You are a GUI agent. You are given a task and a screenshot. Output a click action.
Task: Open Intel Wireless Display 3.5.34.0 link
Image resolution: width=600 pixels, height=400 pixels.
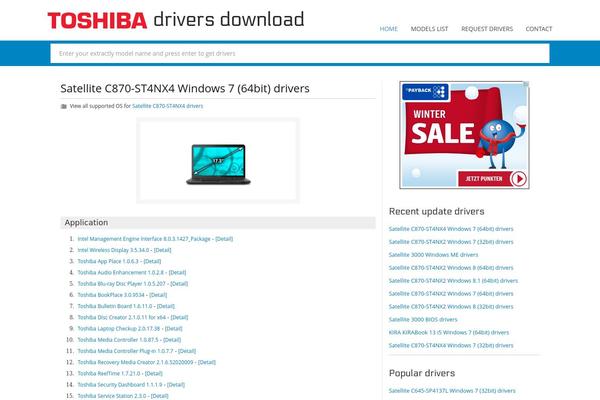(113, 250)
